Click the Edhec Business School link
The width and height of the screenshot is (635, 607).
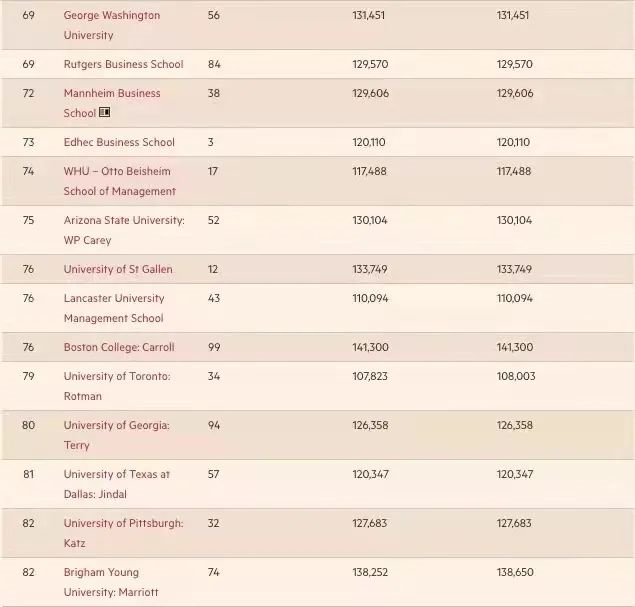coord(118,142)
